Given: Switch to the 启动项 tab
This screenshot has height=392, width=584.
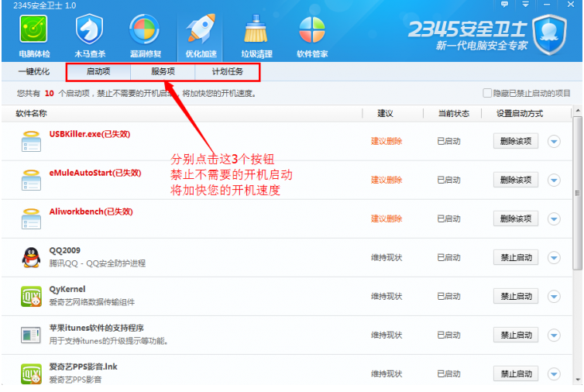Looking at the screenshot, I should (98, 71).
